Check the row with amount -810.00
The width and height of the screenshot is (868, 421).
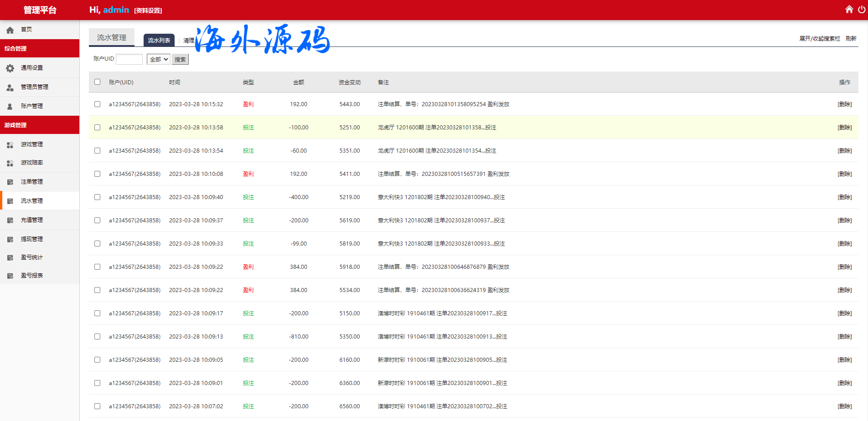point(97,337)
